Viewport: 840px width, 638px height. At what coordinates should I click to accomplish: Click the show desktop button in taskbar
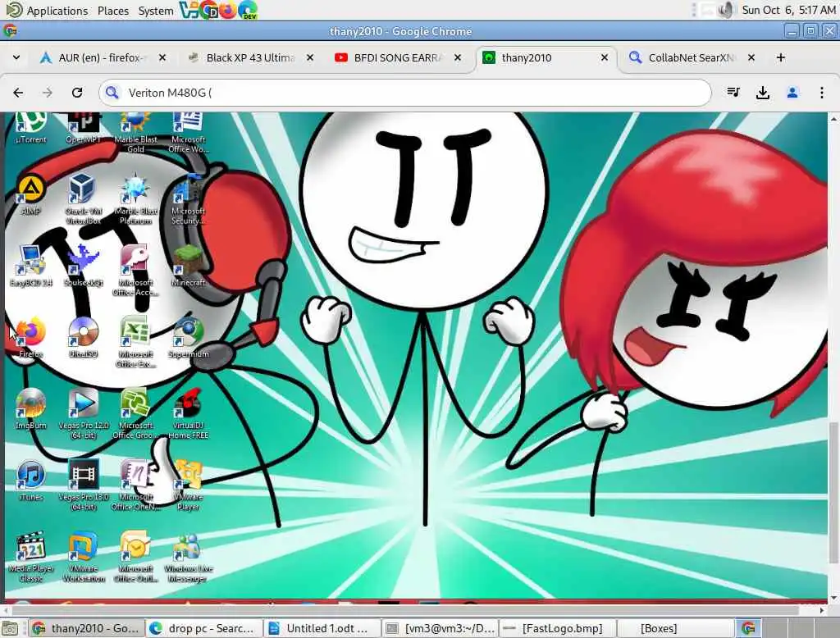point(10,628)
